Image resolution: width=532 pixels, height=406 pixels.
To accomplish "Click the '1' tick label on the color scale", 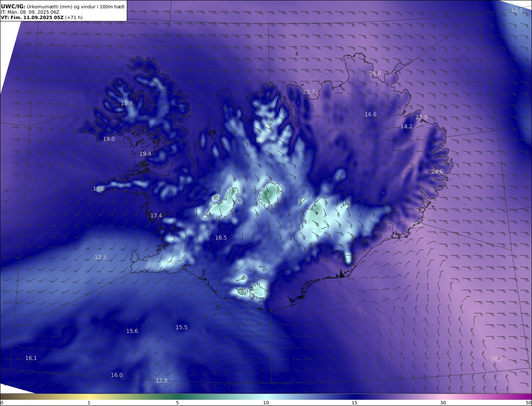I will 89,403.
